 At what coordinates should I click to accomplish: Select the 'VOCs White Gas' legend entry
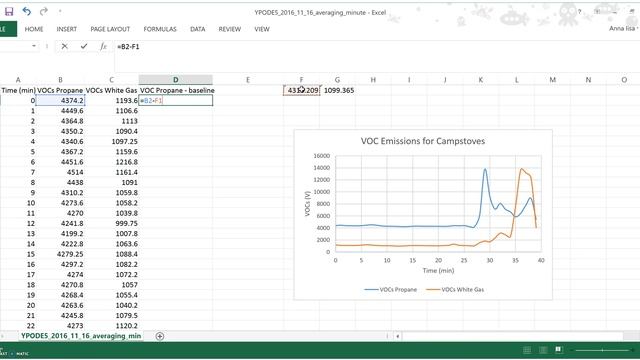pos(455,289)
